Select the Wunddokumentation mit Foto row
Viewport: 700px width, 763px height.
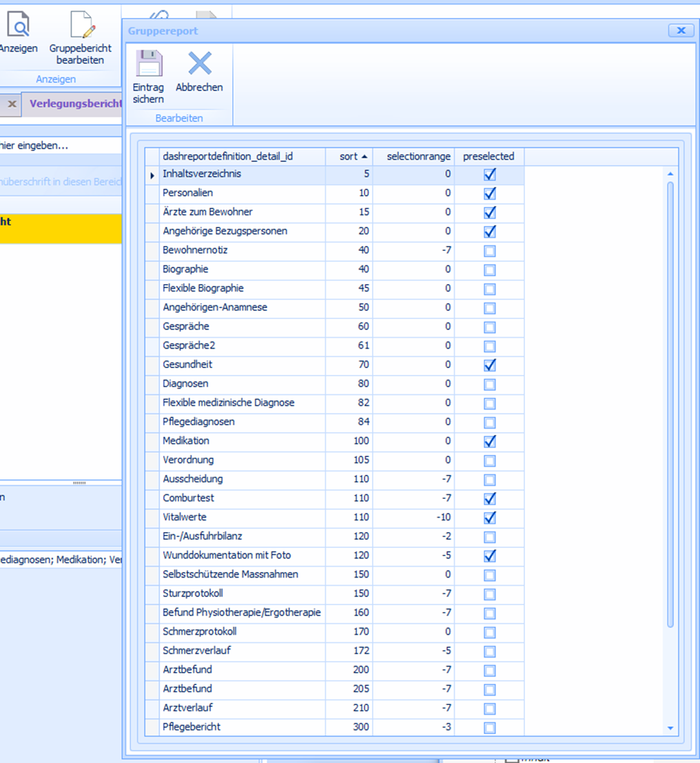click(227, 556)
